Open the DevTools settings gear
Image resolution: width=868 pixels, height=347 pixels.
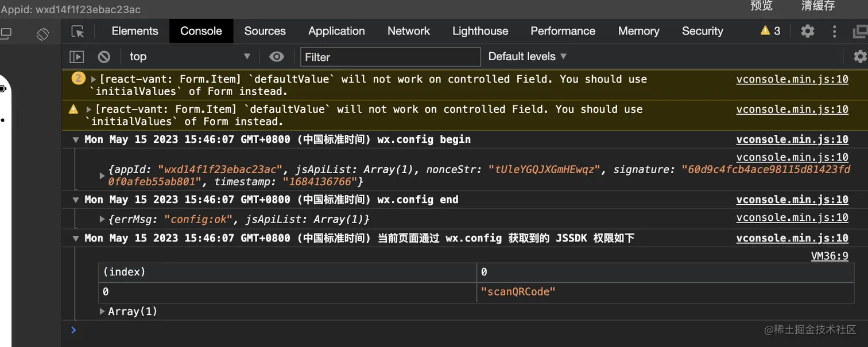pos(807,32)
